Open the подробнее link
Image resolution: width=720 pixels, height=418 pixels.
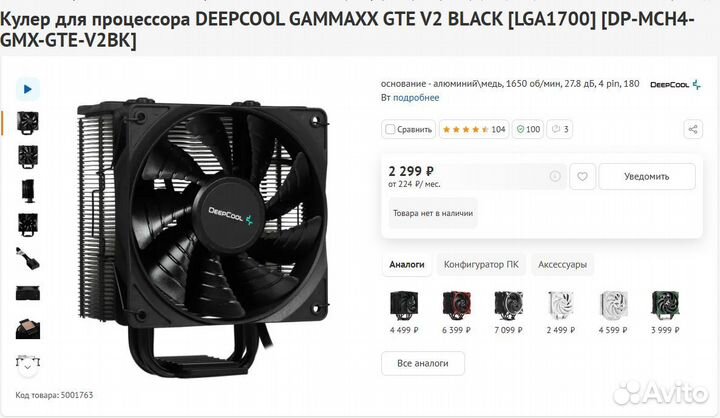(416, 97)
